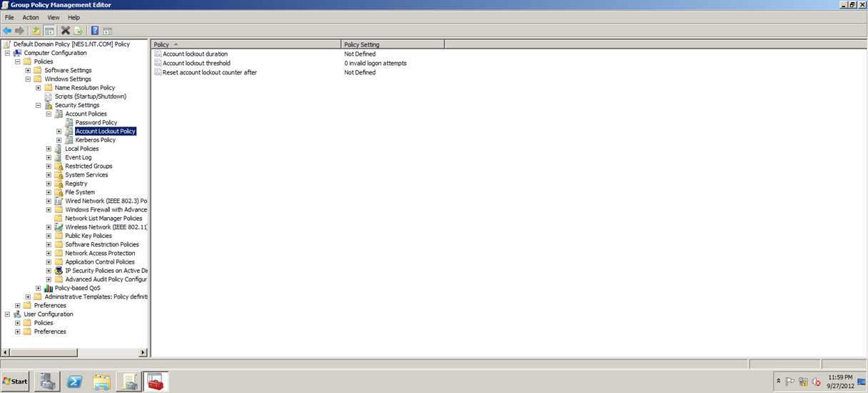Sort by the Policy column header
The image size is (868, 393).
pyautogui.click(x=246, y=44)
